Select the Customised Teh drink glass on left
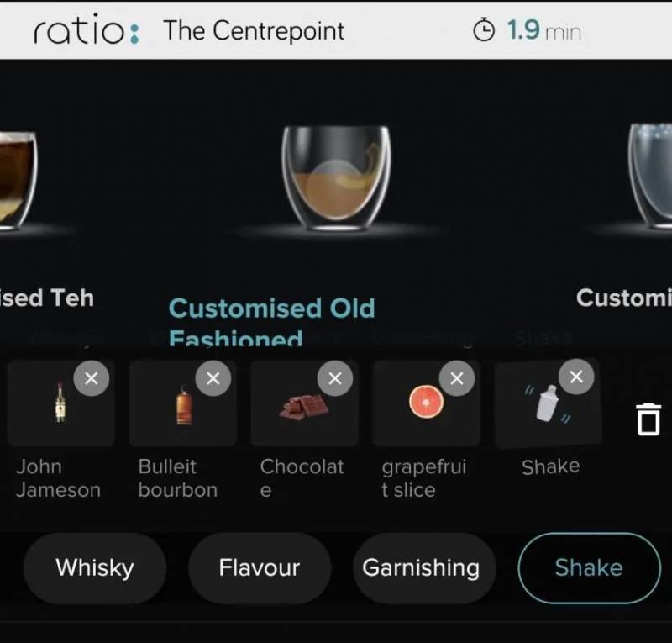 pyautogui.click(x=18, y=180)
